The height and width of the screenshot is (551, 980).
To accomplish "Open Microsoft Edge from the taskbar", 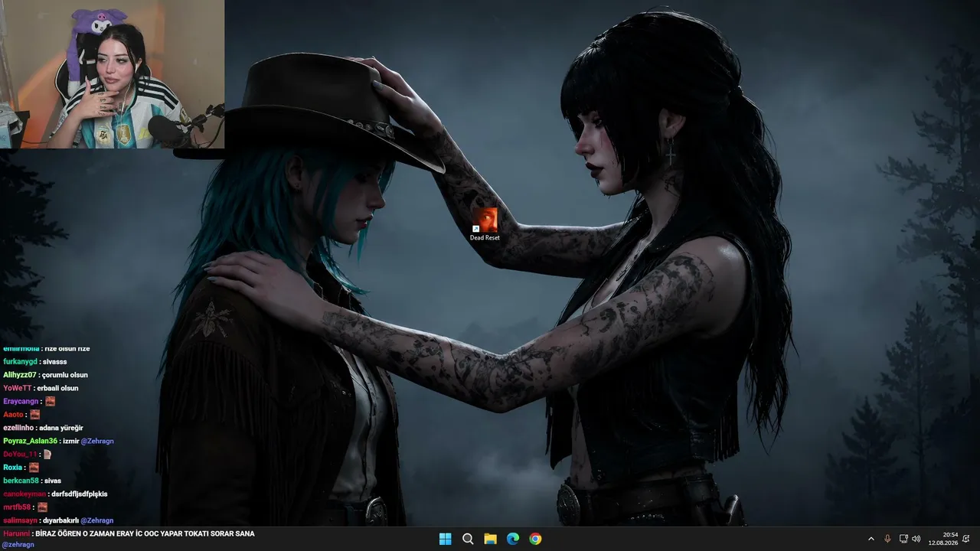I will [513, 539].
